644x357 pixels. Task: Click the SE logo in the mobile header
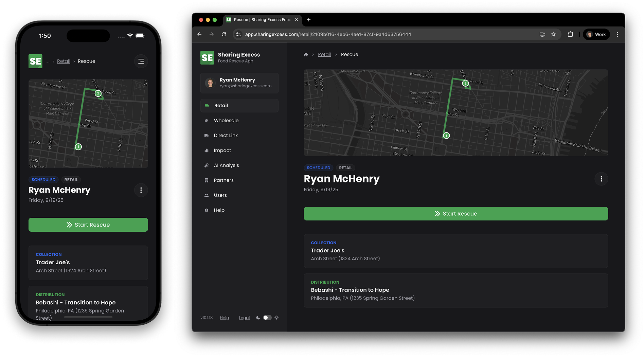click(x=35, y=61)
